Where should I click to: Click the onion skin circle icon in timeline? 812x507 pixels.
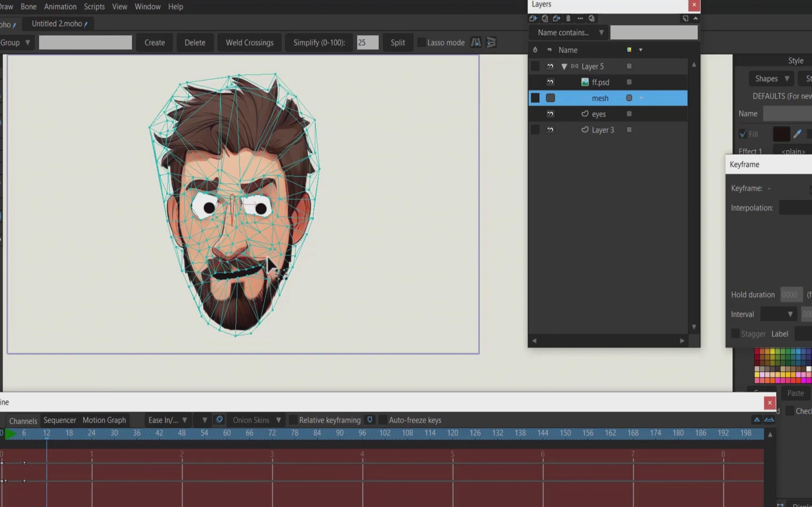pyautogui.click(x=219, y=420)
